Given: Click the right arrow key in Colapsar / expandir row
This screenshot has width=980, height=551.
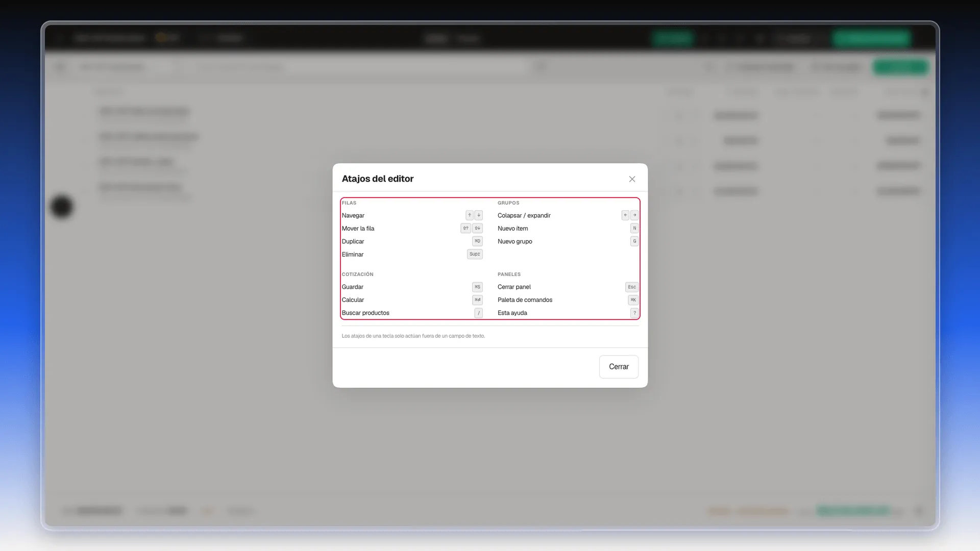Looking at the screenshot, I should tap(634, 215).
